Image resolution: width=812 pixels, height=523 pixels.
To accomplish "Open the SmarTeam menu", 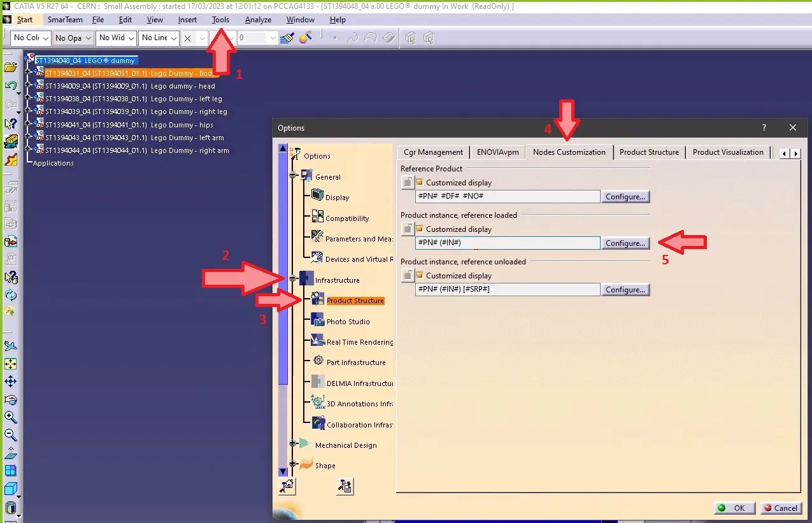I will (65, 20).
